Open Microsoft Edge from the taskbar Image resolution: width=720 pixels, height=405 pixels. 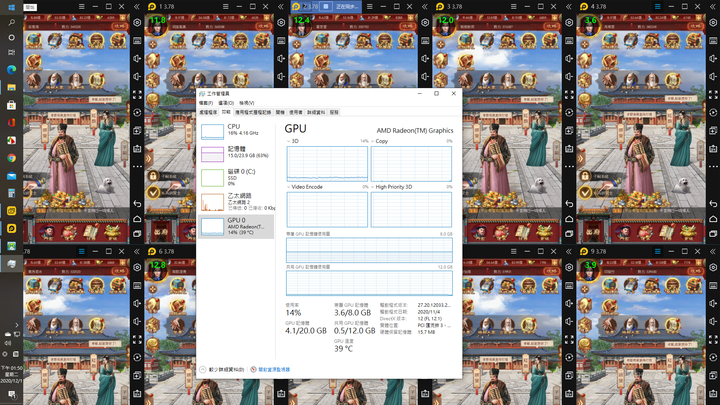11,69
